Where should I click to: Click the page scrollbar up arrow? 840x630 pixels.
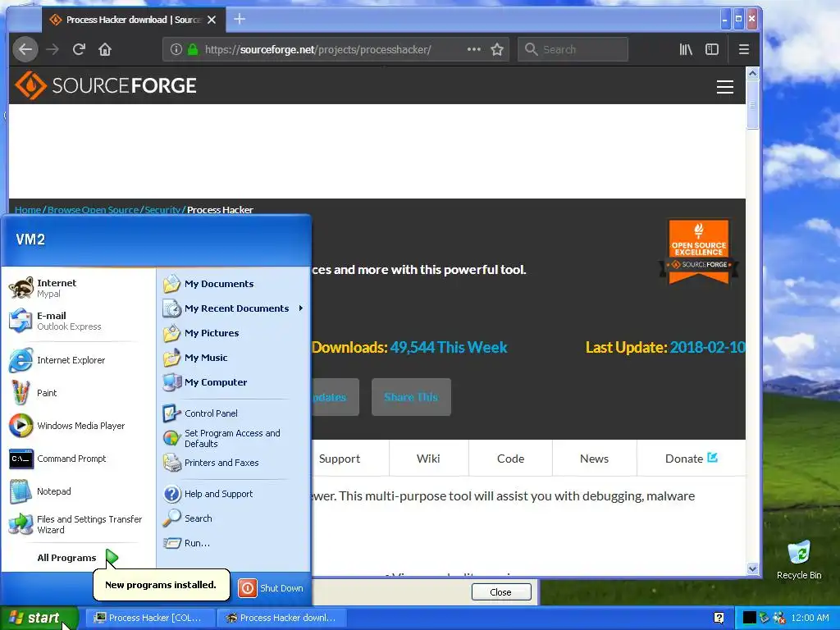tap(753, 73)
